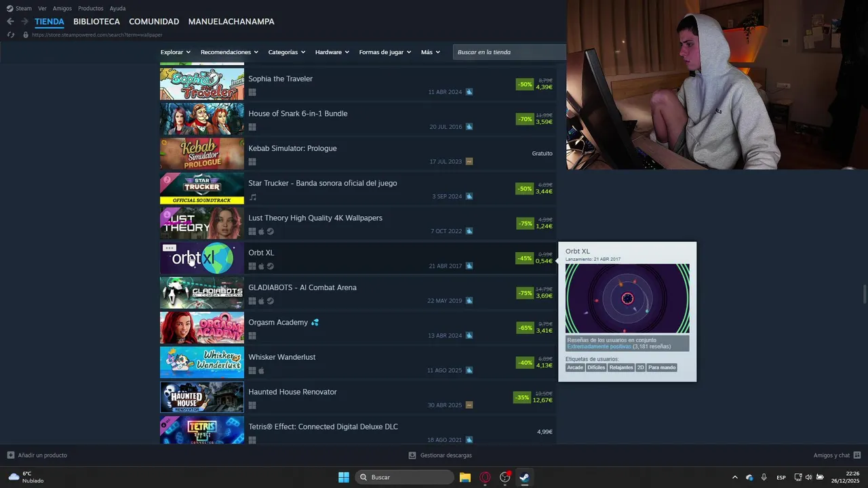Expand the Explorar dropdown
Image resolution: width=868 pixels, height=488 pixels.
(176, 52)
